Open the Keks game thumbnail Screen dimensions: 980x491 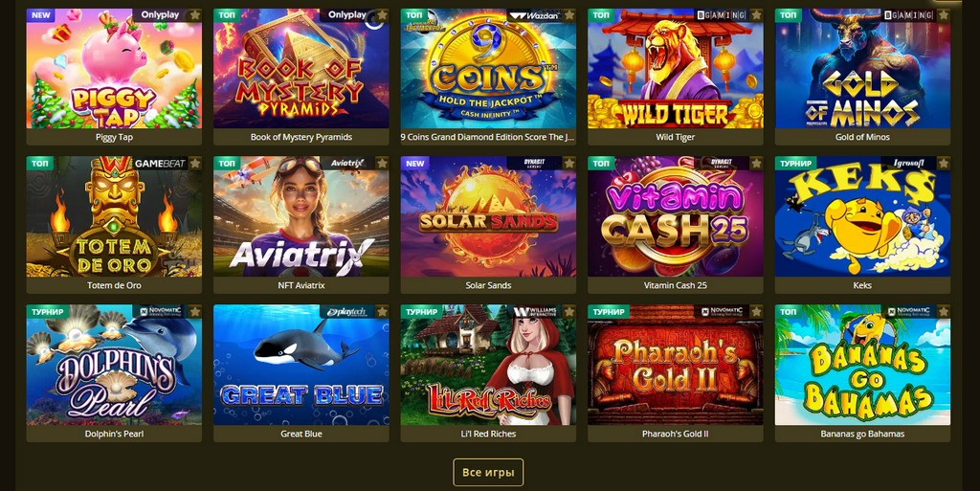862,216
